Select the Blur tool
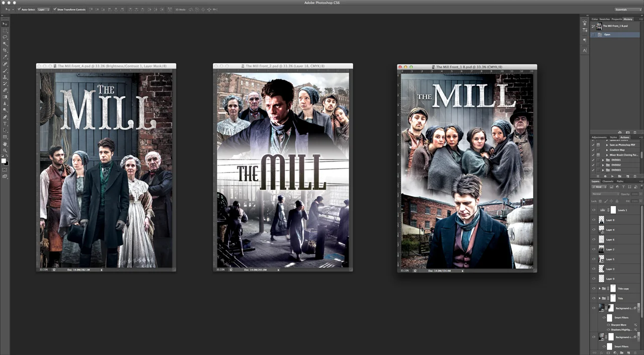Viewport: 644px width, 355px height. tap(5, 104)
